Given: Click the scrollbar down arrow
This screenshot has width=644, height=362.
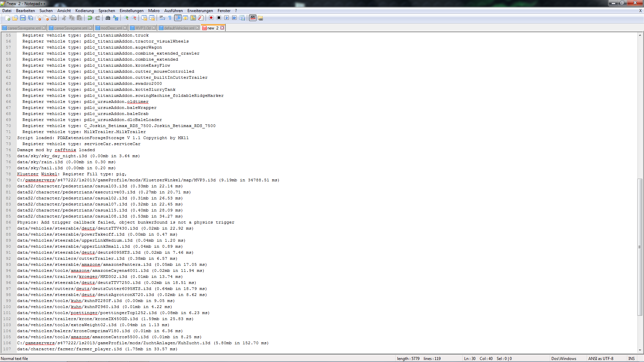Looking at the screenshot, I should 640,350.
